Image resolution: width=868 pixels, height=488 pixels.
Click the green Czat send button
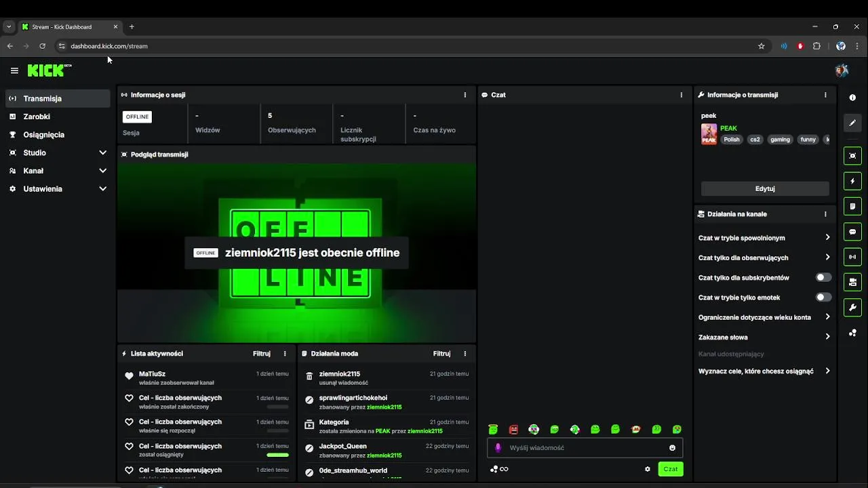pyautogui.click(x=670, y=469)
